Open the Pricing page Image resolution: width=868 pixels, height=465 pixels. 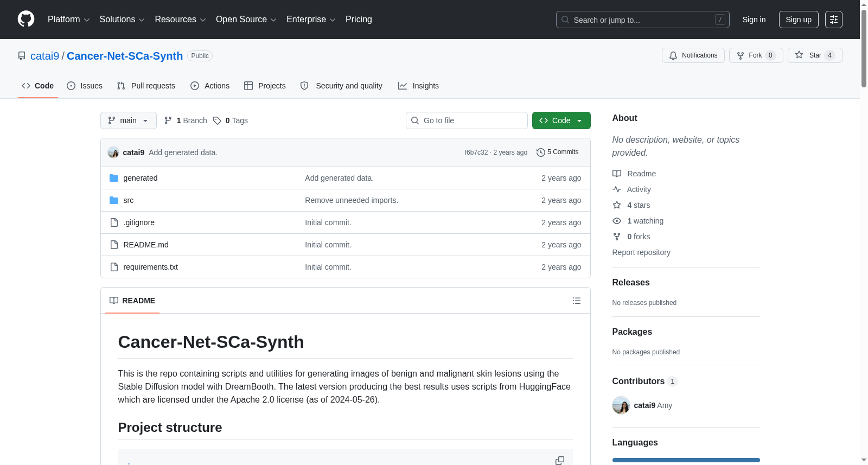point(359,20)
